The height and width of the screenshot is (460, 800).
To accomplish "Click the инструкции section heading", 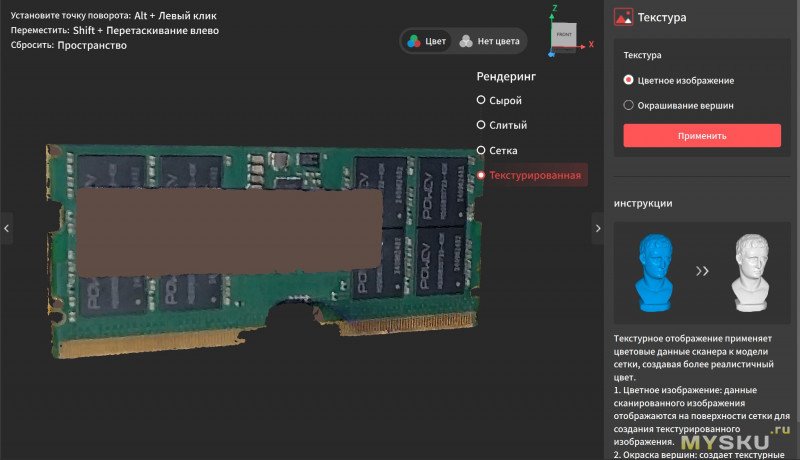I will [642, 203].
